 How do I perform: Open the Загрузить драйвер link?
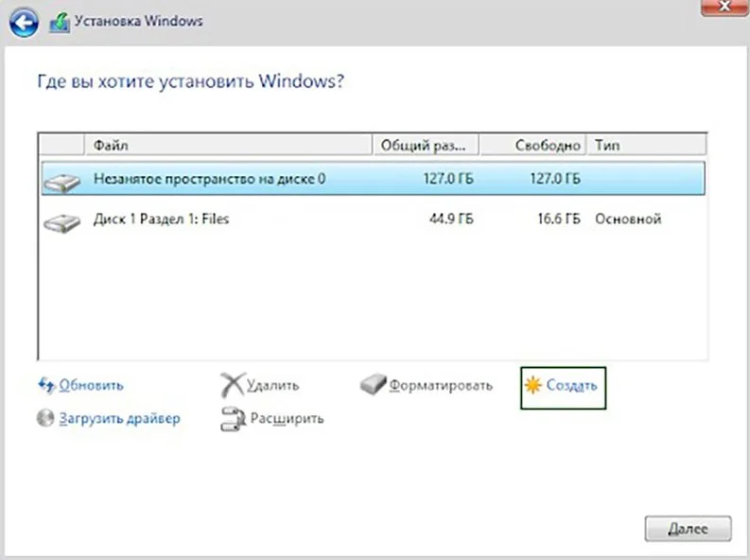(119, 418)
